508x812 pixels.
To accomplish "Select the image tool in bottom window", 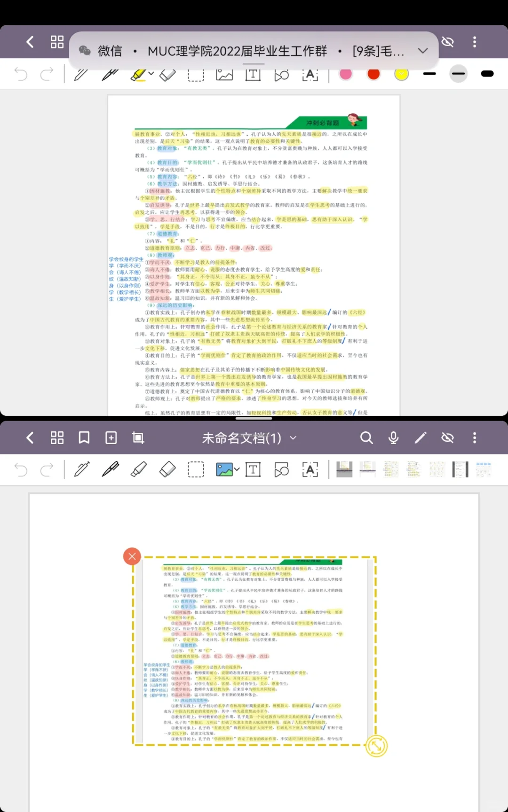I will click(224, 469).
